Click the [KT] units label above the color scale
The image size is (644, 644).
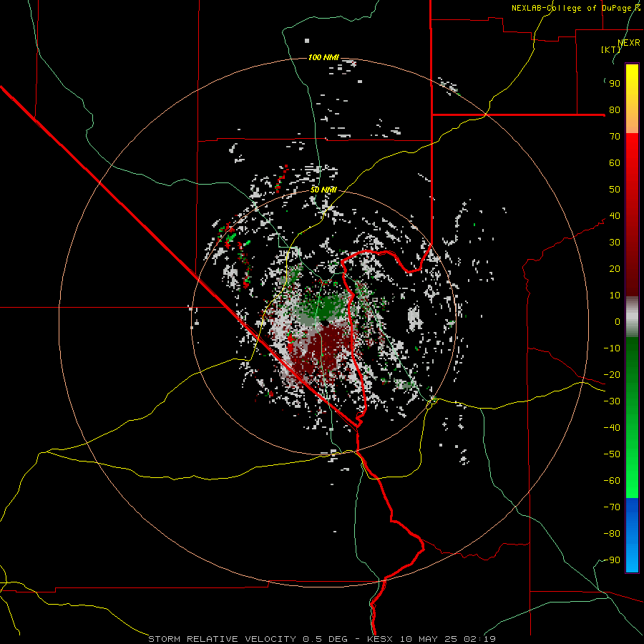click(x=611, y=49)
